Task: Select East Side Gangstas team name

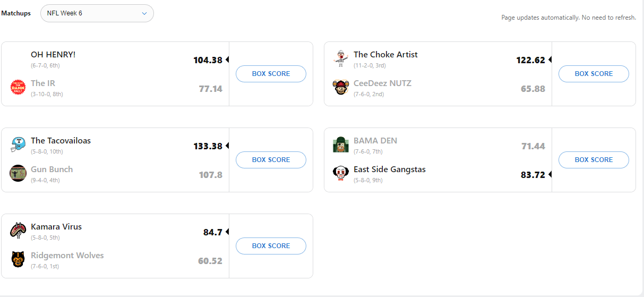Action: point(390,169)
